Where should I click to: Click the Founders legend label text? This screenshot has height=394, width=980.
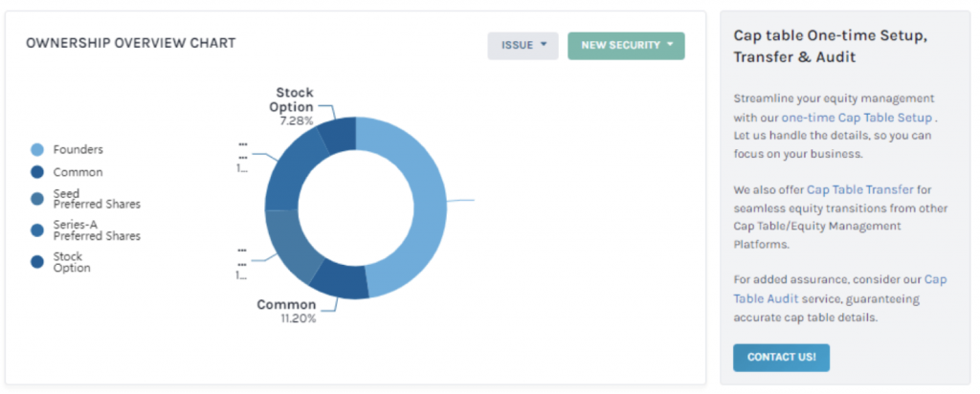(x=78, y=150)
